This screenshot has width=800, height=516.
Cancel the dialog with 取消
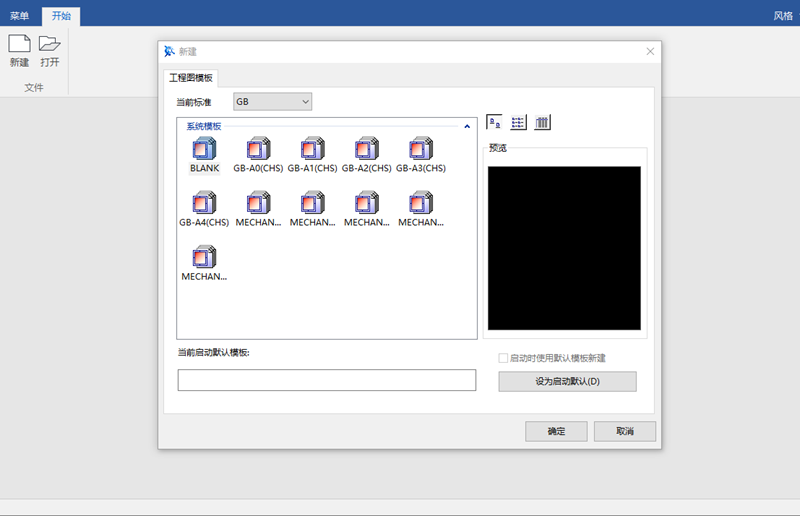tap(624, 431)
